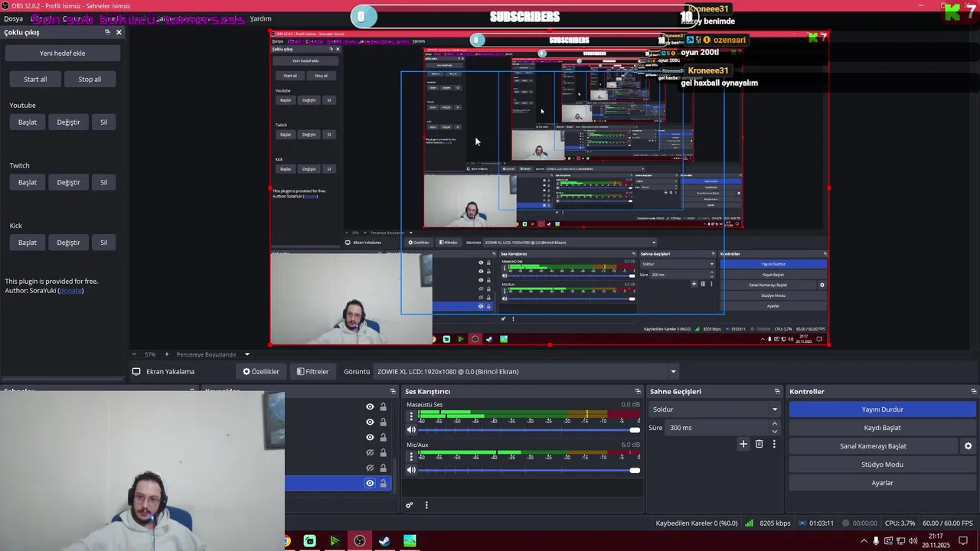
Task: Toggle visibility of the highlighted blue source
Action: click(370, 483)
